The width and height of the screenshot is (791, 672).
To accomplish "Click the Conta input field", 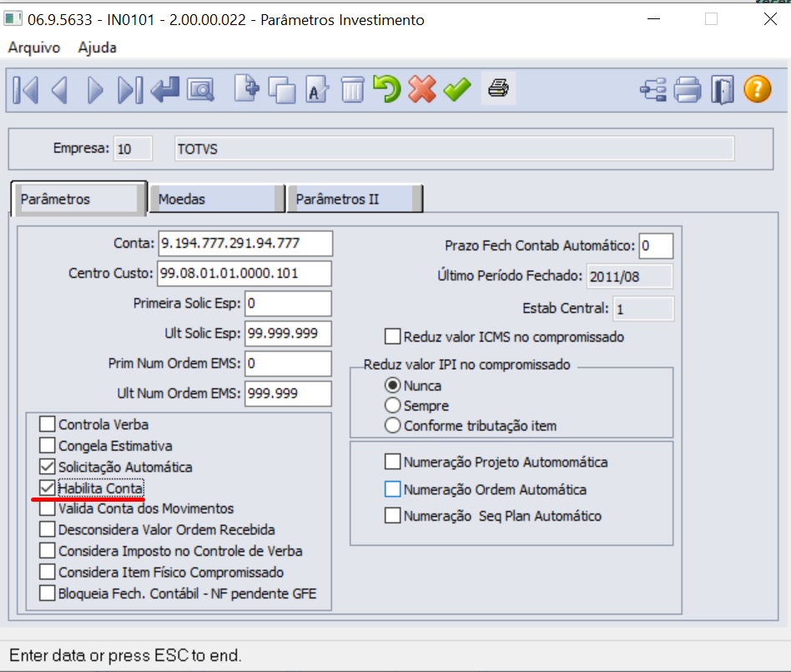I will 245,244.
